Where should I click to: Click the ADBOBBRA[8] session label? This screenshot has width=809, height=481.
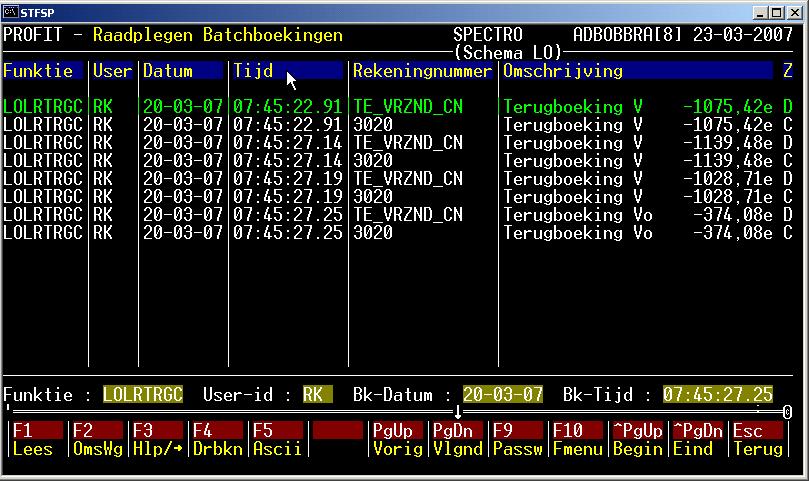(x=628, y=35)
